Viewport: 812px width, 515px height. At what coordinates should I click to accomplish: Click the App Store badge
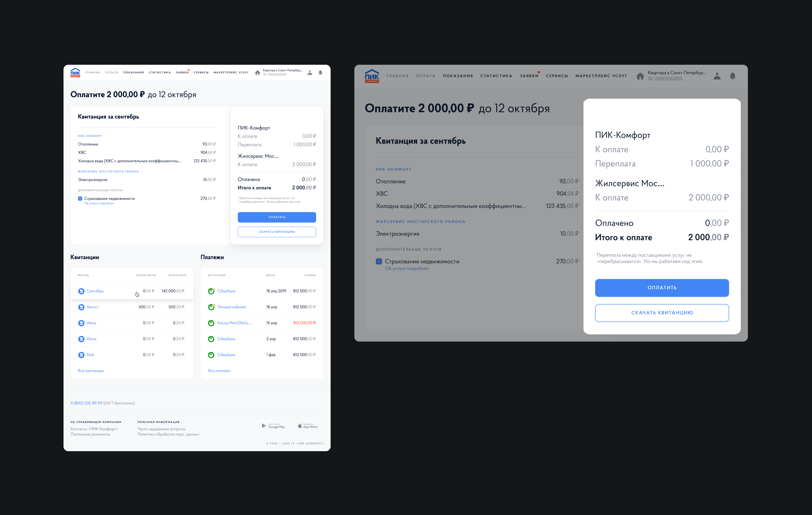pyautogui.click(x=307, y=426)
